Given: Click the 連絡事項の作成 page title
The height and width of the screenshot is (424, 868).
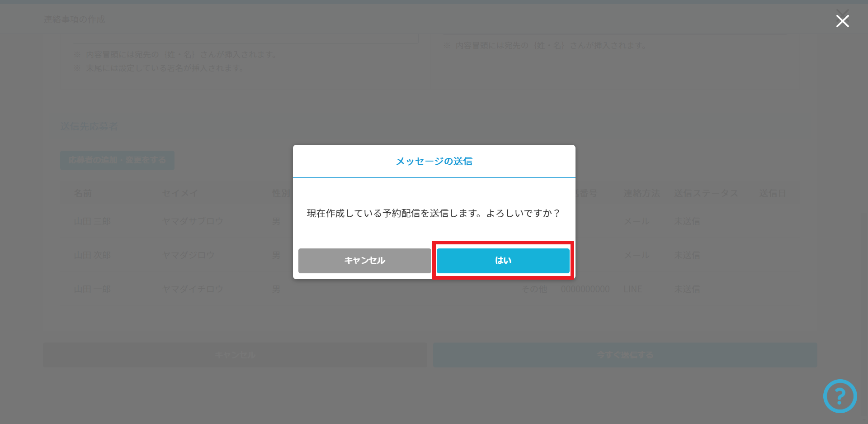Looking at the screenshot, I should (74, 19).
